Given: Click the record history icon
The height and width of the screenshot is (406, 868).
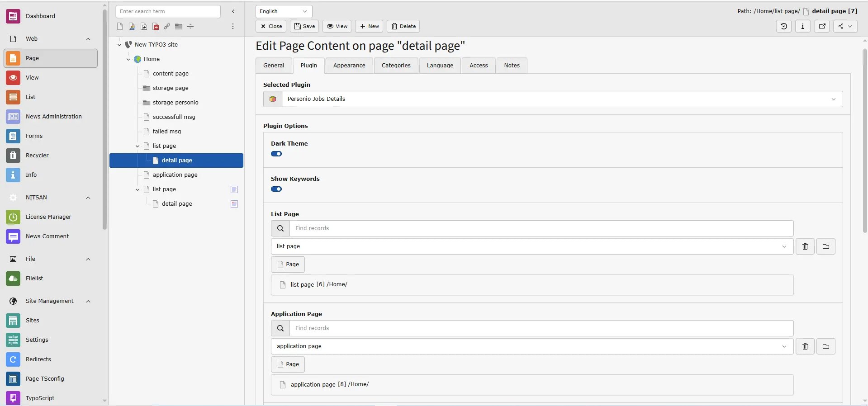Looking at the screenshot, I should (783, 26).
